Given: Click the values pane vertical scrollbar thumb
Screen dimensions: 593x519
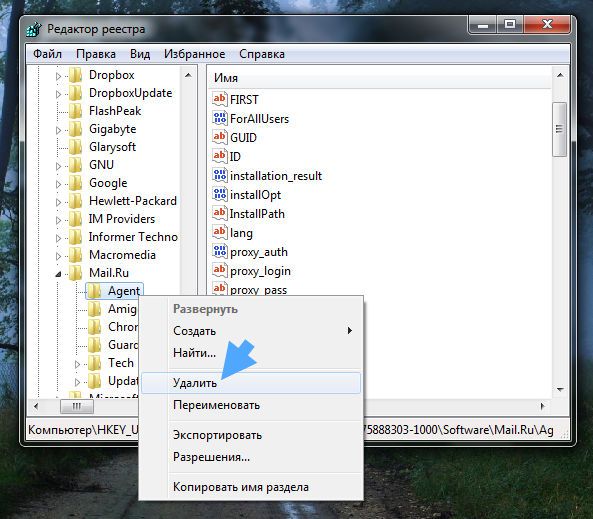Looking at the screenshot, I should [x=560, y=129].
